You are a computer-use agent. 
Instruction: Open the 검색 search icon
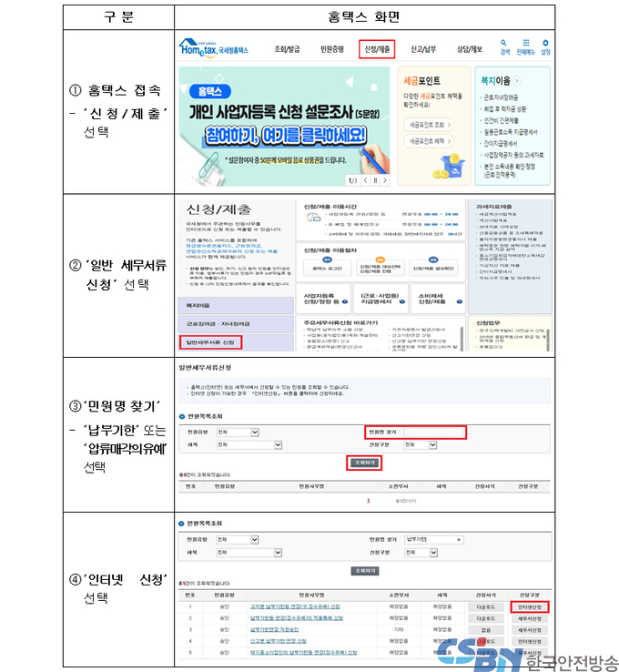504,46
